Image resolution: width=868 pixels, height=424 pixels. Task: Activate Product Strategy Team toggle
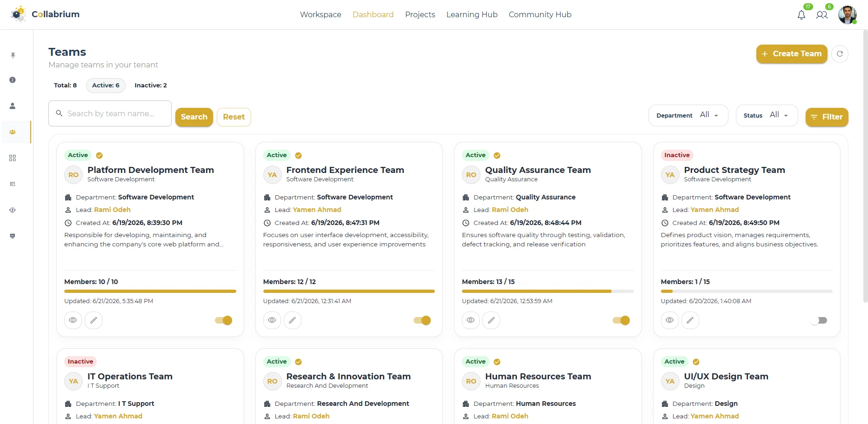pyautogui.click(x=819, y=320)
